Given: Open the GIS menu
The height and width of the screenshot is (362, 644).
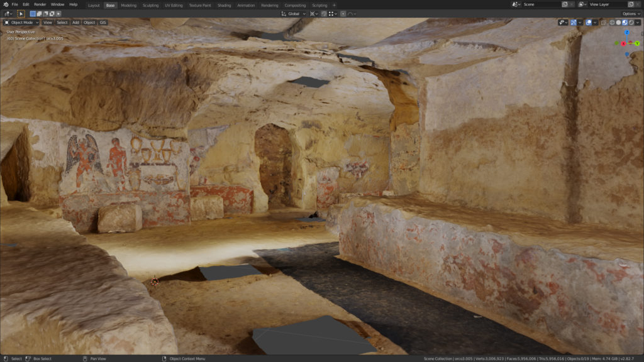Looking at the screenshot, I should coord(103,23).
